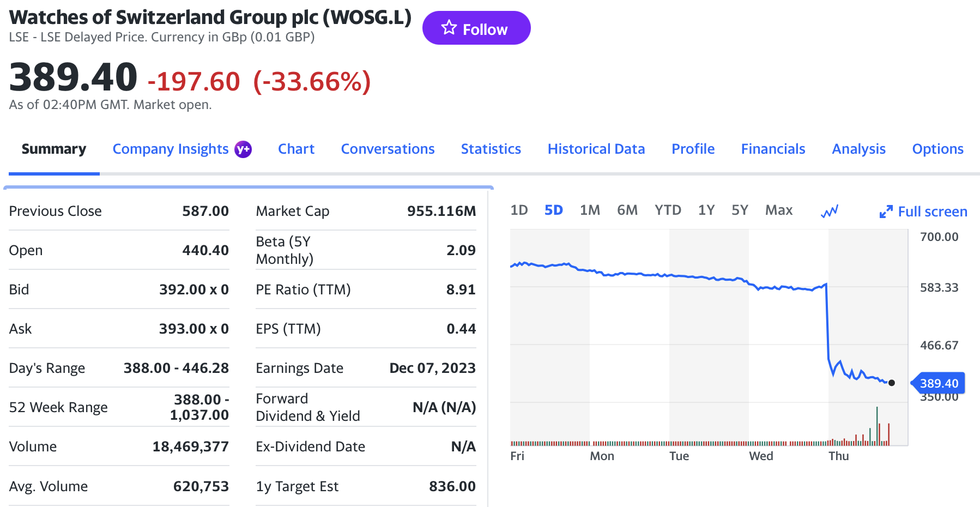Switch chart to 5Y range
Screen dimensions: 980x507
pyautogui.click(x=740, y=210)
